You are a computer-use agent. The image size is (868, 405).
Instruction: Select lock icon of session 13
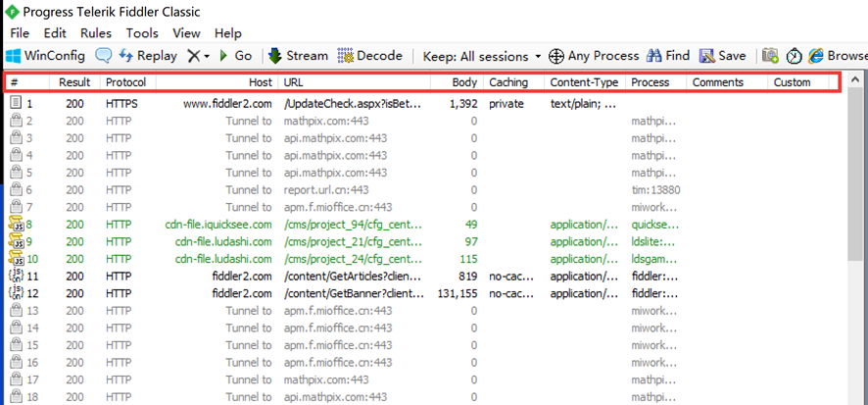pos(17,310)
